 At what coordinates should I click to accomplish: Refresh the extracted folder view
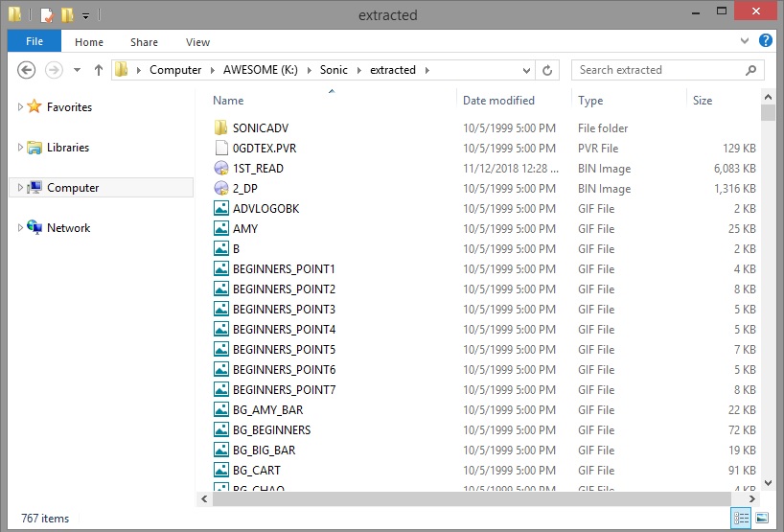pyautogui.click(x=547, y=70)
